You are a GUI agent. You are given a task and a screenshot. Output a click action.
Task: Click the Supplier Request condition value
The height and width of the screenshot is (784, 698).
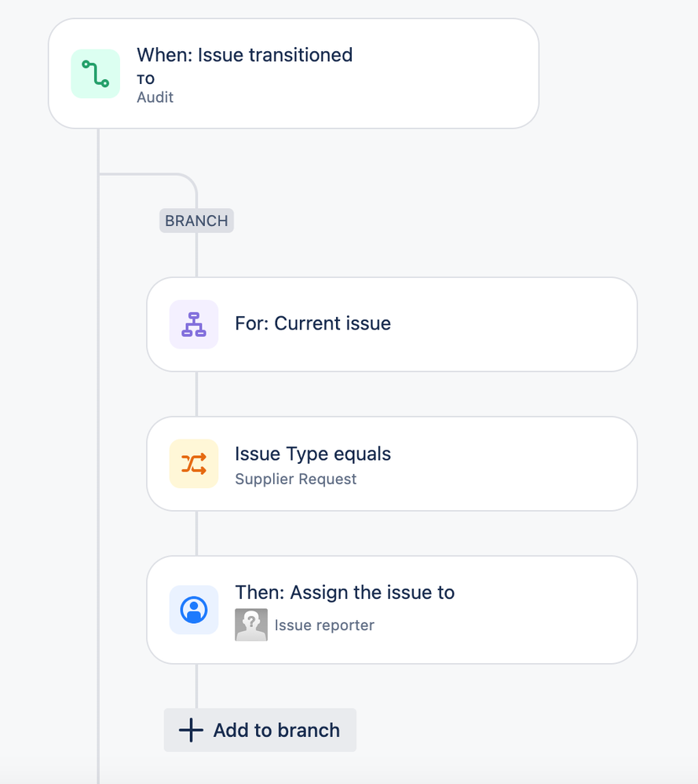click(296, 479)
